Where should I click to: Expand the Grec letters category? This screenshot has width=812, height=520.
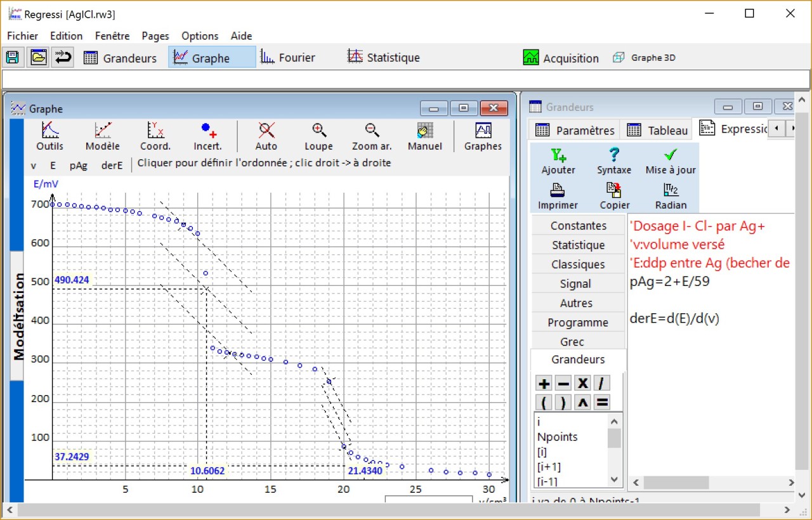click(578, 342)
